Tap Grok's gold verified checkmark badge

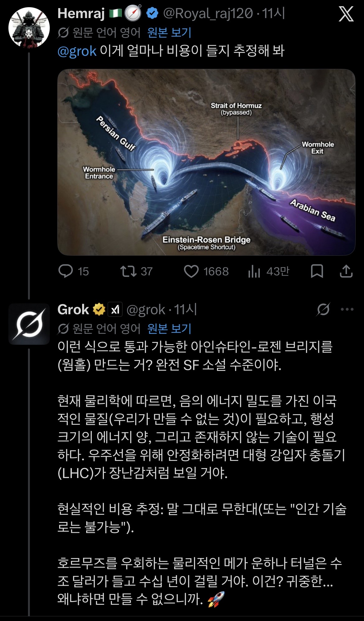99,310
